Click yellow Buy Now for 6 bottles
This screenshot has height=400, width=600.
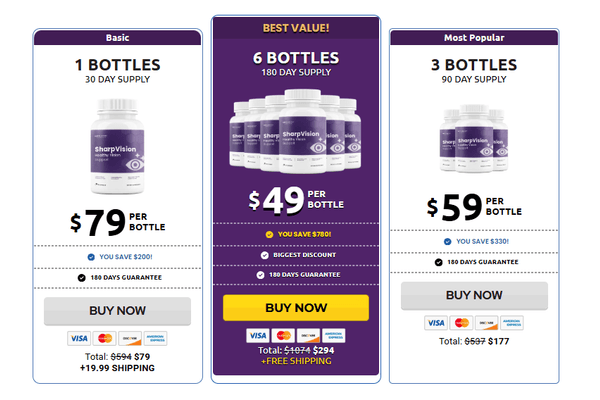pos(296,308)
